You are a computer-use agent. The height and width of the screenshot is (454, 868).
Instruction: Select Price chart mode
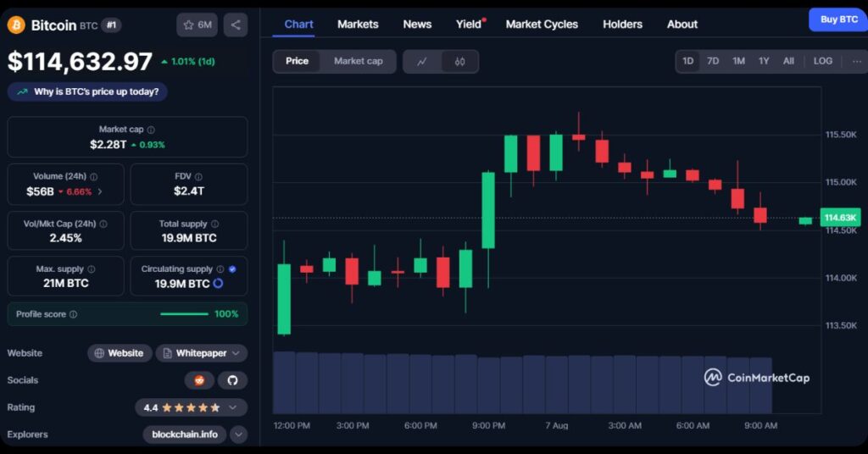click(297, 61)
